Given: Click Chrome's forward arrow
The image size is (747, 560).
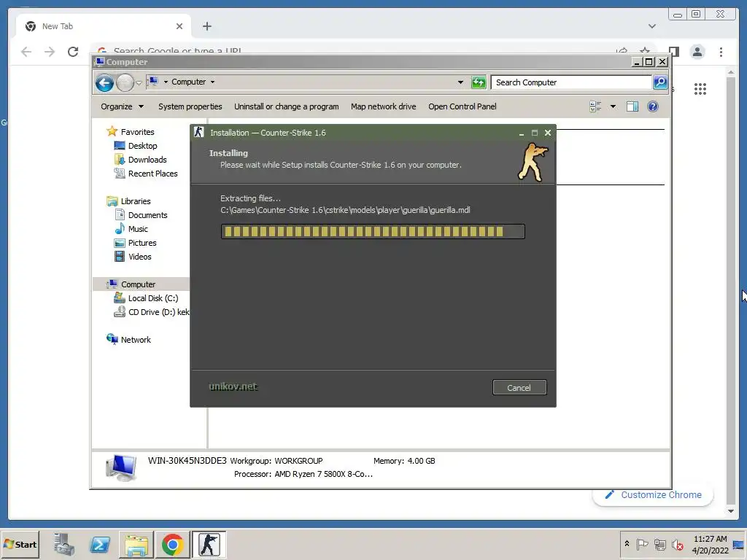Looking at the screenshot, I should tap(50, 52).
